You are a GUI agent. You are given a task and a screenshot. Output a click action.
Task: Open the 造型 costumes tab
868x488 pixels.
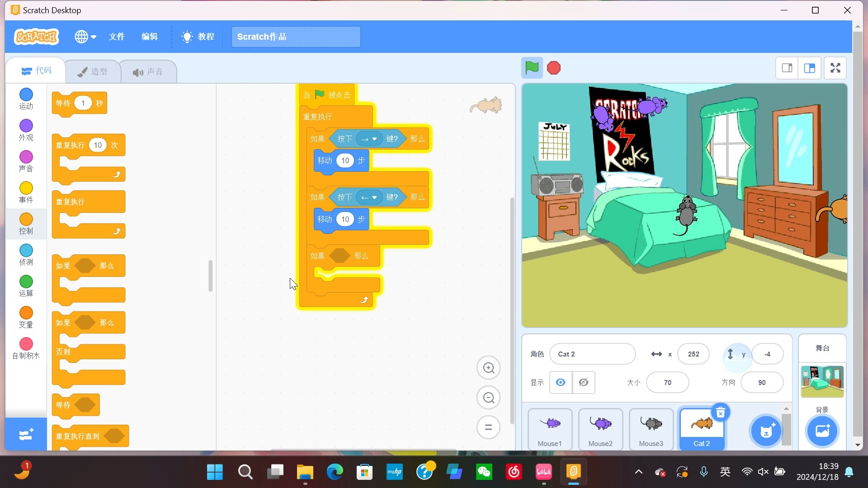93,71
